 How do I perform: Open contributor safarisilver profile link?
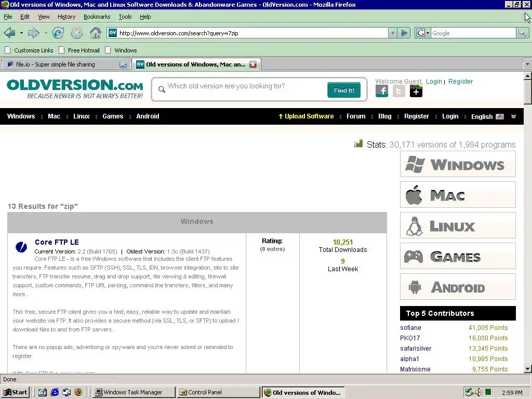(416, 349)
